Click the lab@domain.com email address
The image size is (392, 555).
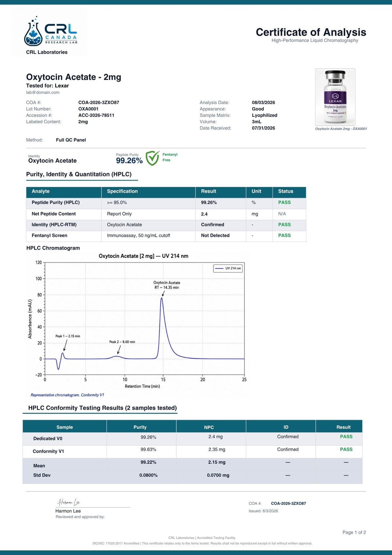43,92
